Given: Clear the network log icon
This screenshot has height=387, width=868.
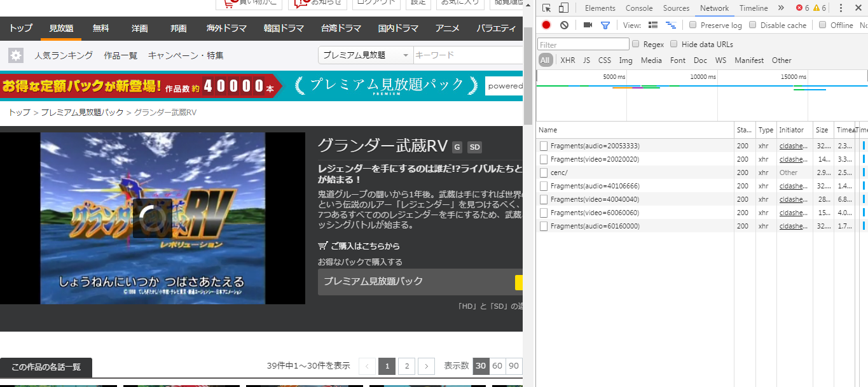Looking at the screenshot, I should [x=564, y=25].
